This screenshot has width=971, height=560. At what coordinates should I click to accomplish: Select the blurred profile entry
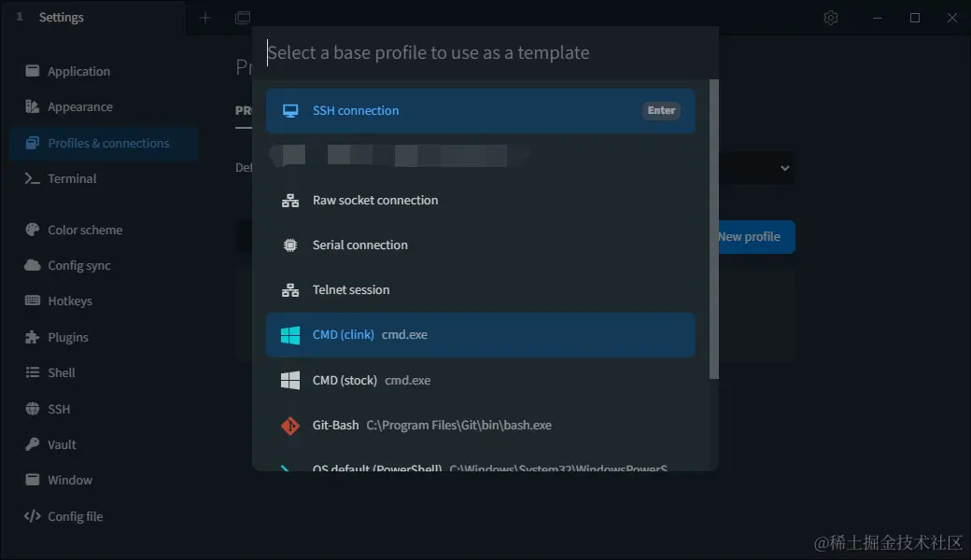click(400, 155)
